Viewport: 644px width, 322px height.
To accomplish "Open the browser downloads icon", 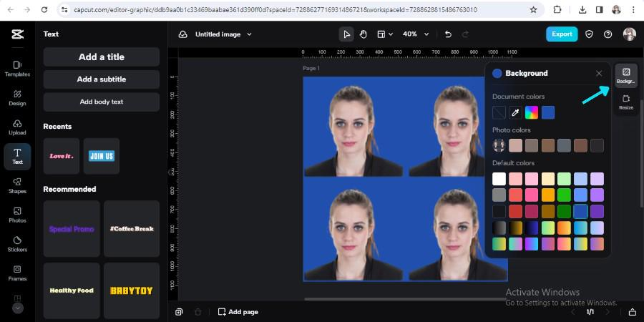I will coord(582,9).
